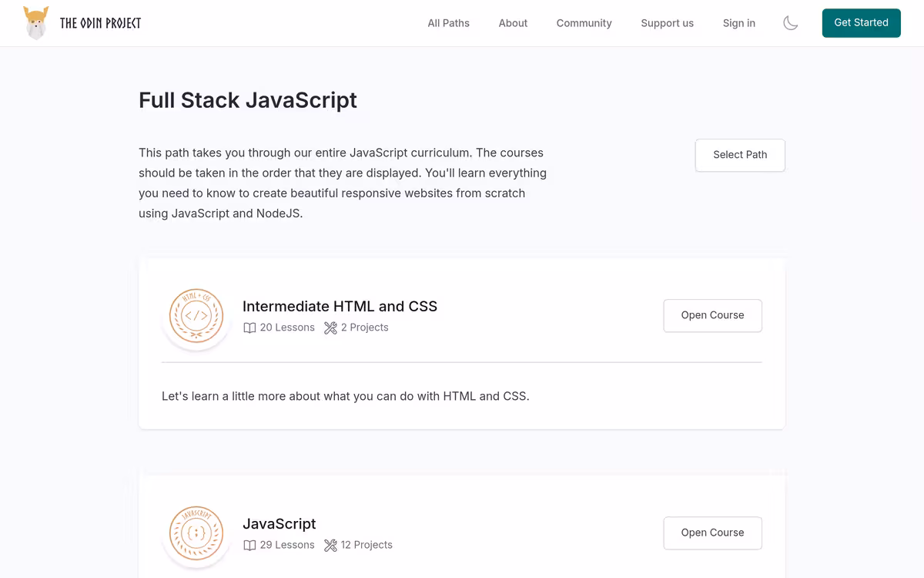Click the tools icon beside 2 Projects
This screenshot has height=578, width=924.
(x=330, y=328)
